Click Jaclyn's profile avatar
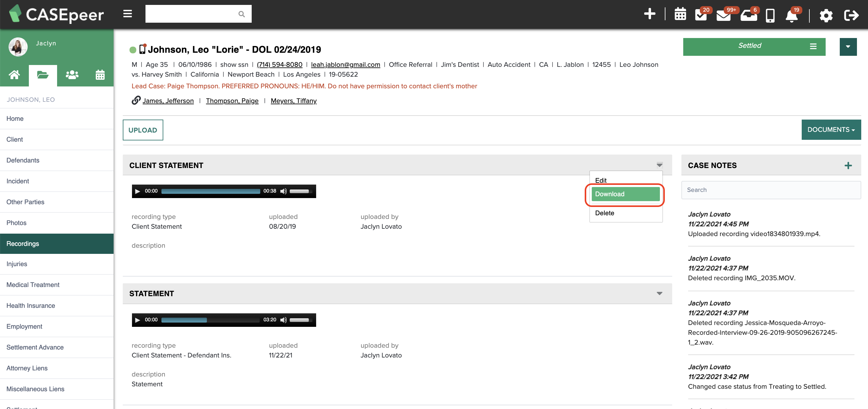The image size is (868, 409). coord(18,47)
